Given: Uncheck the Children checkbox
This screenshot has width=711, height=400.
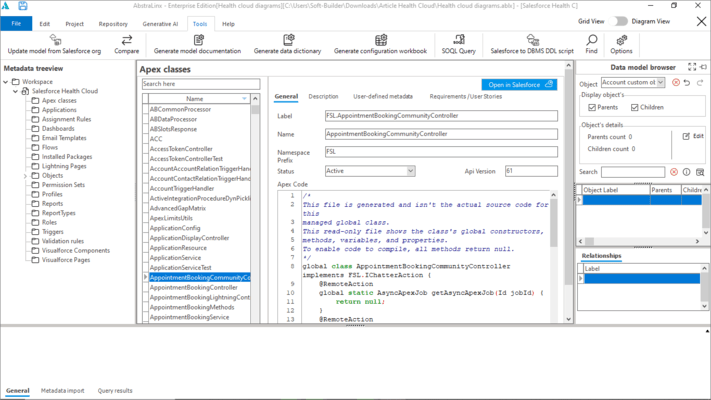Looking at the screenshot, I should [635, 107].
